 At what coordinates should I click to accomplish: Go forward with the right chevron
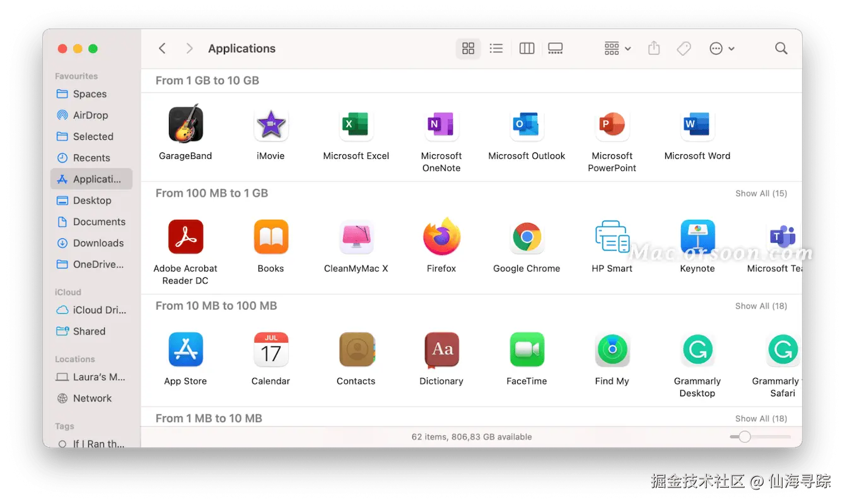[x=189, y=49]
